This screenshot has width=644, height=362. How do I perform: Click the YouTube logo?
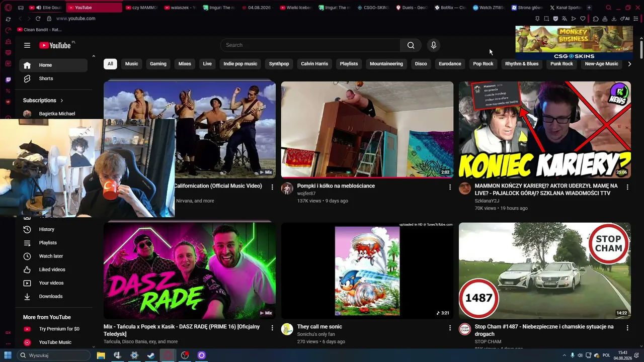coord(55,45)
